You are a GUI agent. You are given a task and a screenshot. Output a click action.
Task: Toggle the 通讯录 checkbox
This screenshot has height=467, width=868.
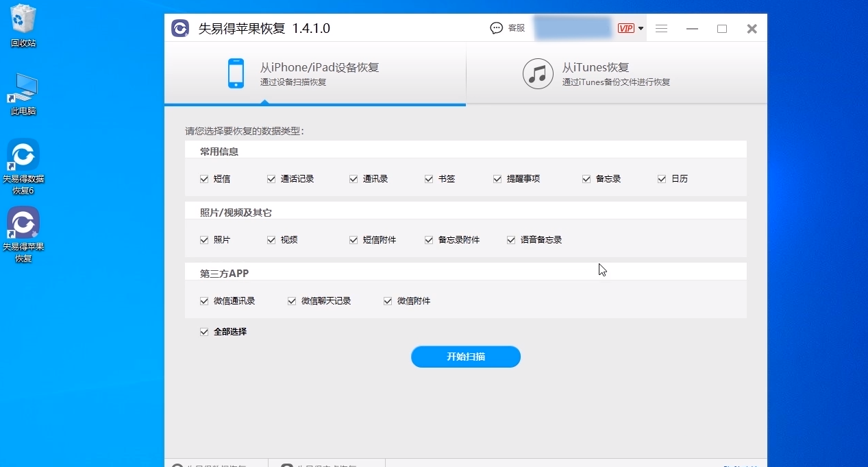pyautogui.click(x=354, y=179)
